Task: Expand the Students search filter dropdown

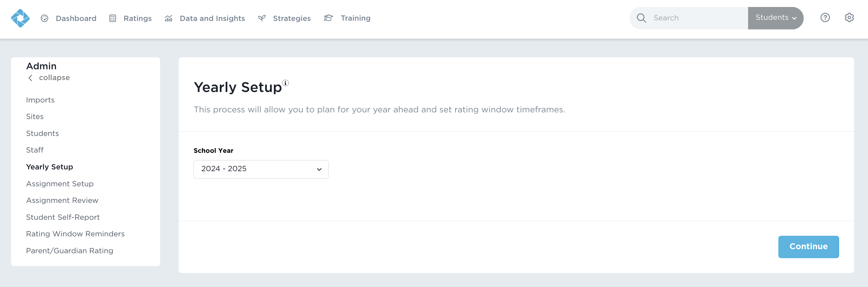Action: click(x=775, y=18)
